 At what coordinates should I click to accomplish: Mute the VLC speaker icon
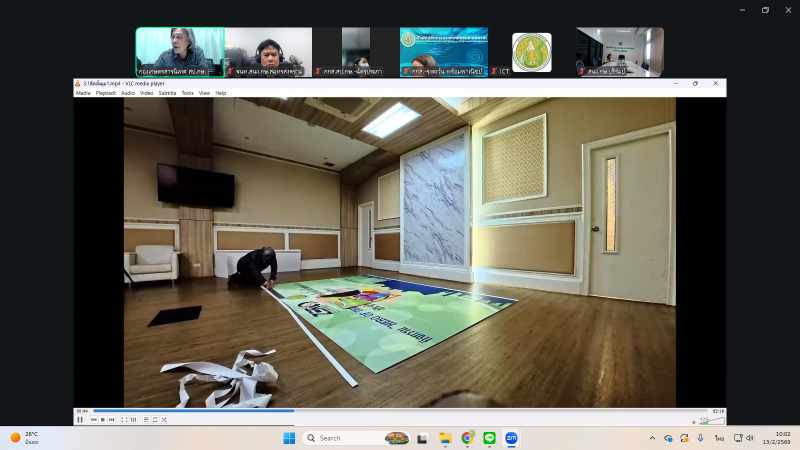694,420
